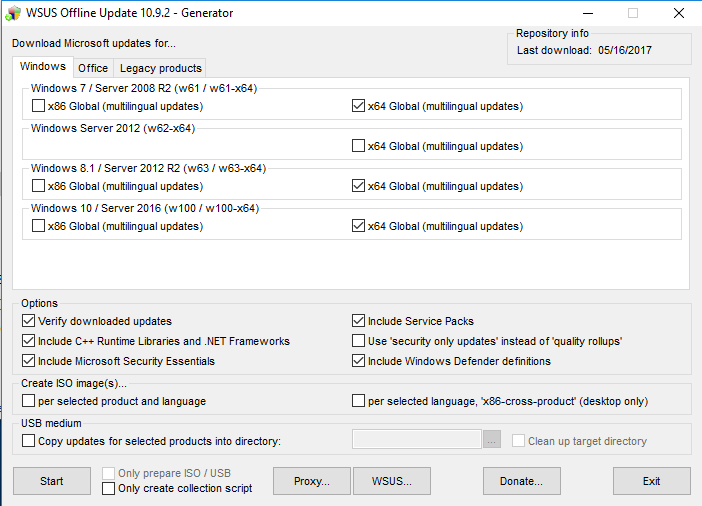This screenshot has height=506, width=702.
Task: Switch to the Legacy products tab
Action: pyautogui.click(x=161, y=68)
